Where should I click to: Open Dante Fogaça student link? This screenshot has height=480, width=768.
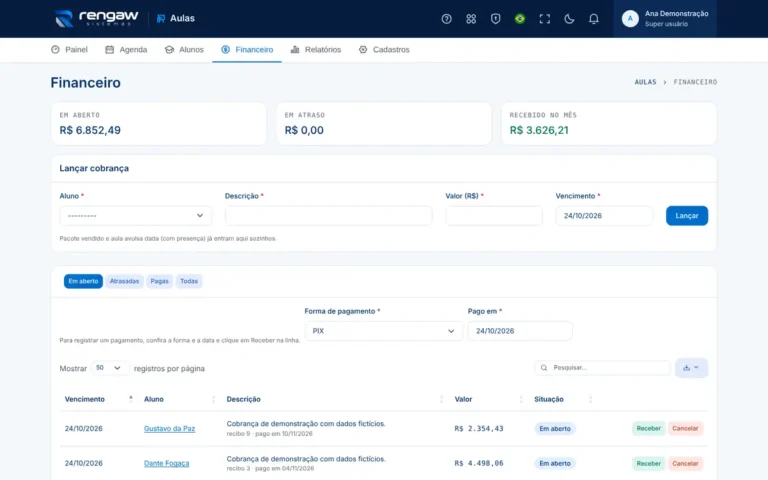tap(167, 463)
